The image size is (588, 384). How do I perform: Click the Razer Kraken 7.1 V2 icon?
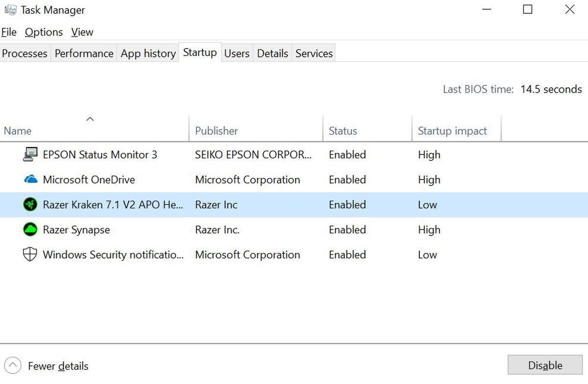click(x=30, y=205)
